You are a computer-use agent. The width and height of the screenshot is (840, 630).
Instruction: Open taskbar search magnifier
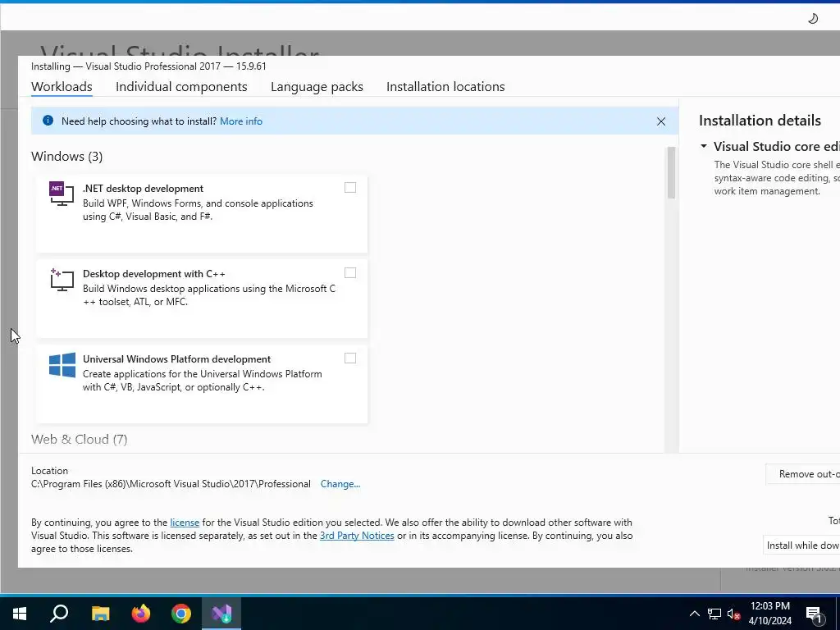[59, 614]
